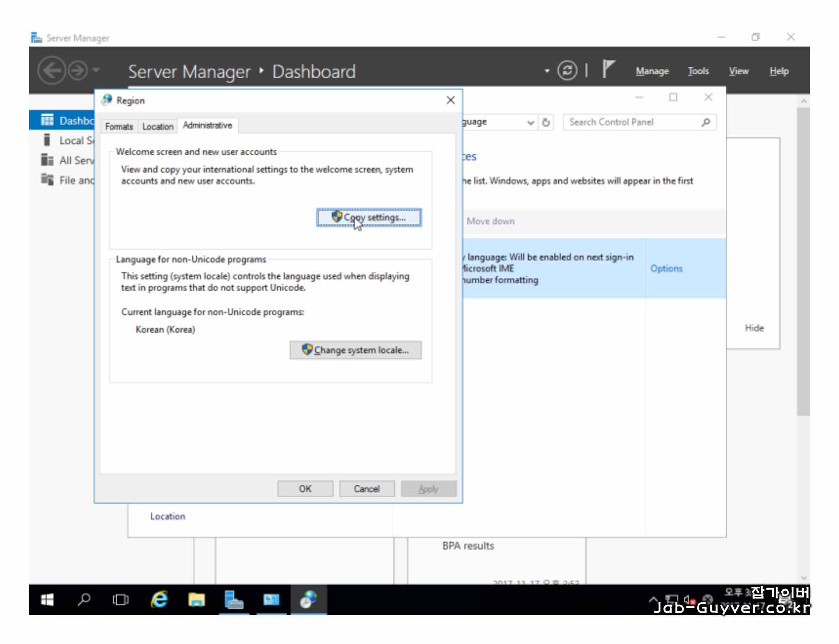Open File Explorer from the taskbar
Screen dimensions: 839x644
click(x=196, y=600)
